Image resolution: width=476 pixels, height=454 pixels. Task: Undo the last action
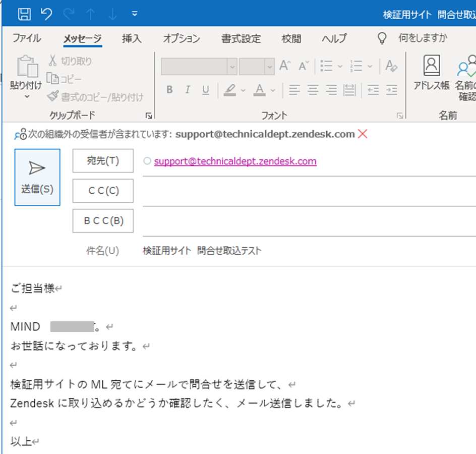pos(46,14)
